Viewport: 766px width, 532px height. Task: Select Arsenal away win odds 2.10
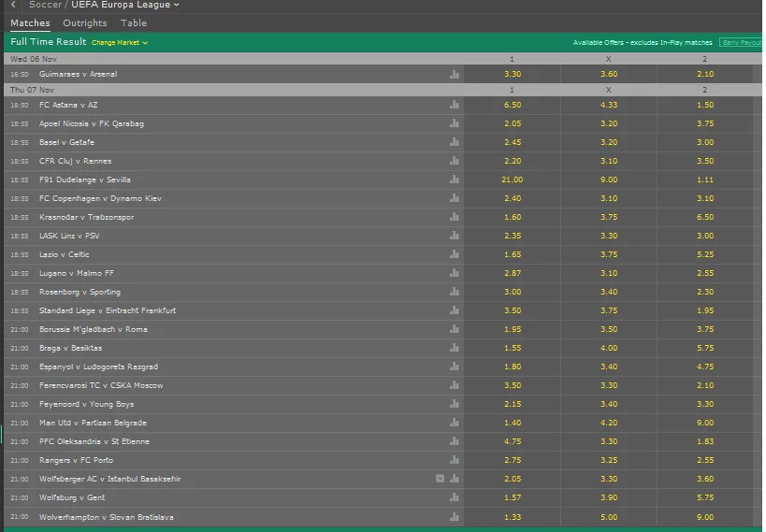coord(705,74)
